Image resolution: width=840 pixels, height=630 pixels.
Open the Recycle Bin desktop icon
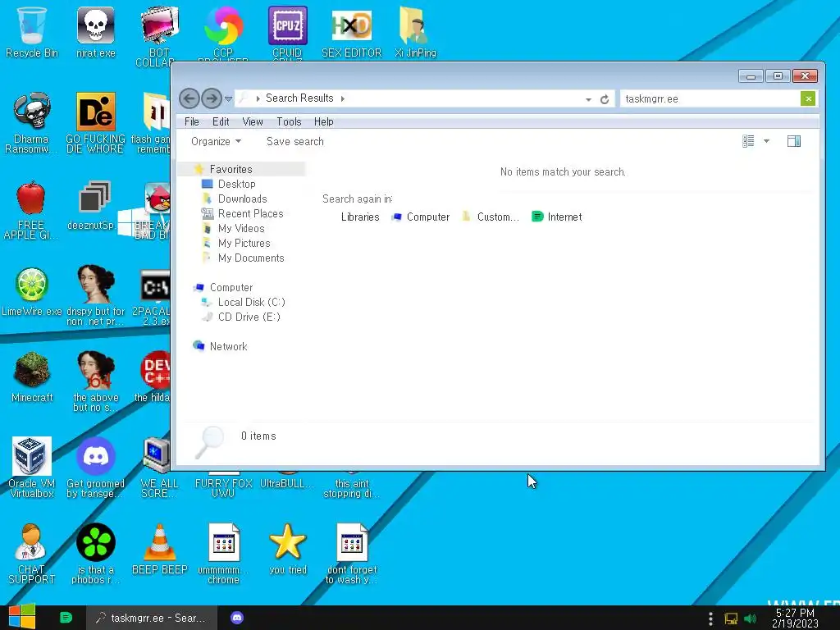coord(32,32)
